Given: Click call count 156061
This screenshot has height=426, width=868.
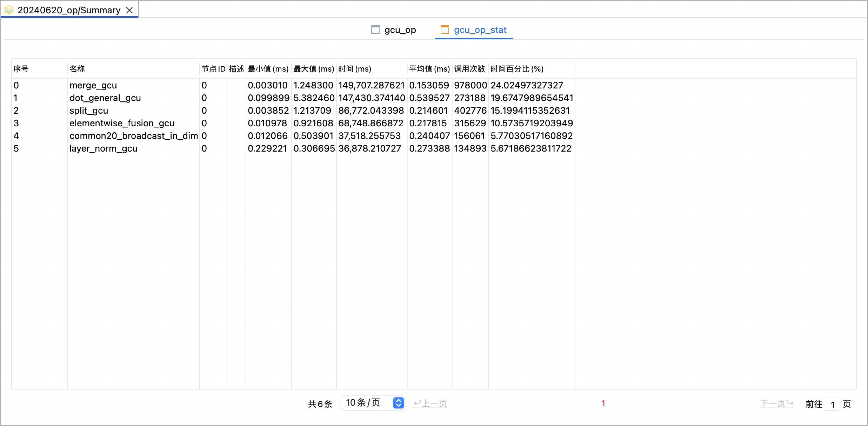Looking at the screenshot, I should (469, 136).
